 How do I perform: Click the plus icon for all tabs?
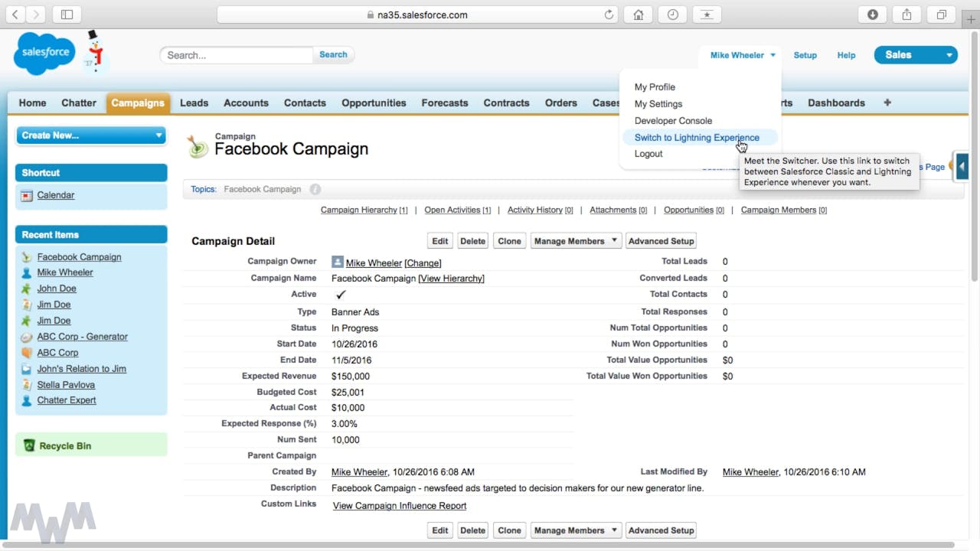click(887, 103)
